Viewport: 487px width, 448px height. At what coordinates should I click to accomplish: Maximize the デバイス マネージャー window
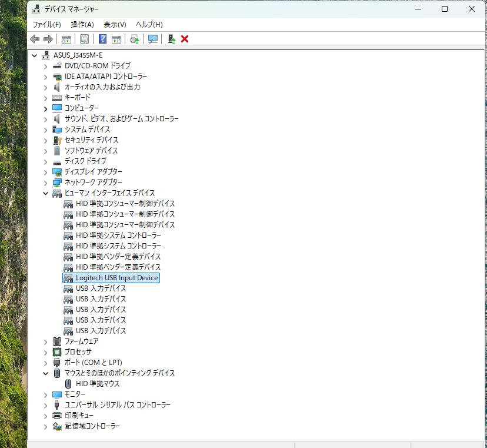pos(445,9)
